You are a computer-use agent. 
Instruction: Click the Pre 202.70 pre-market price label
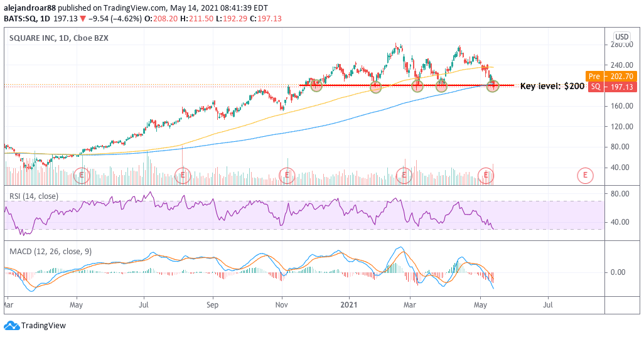point(611,77)
